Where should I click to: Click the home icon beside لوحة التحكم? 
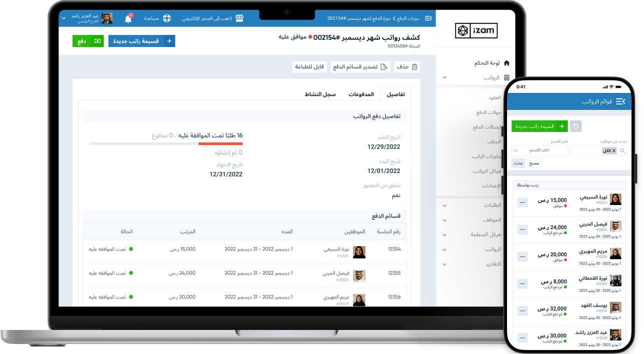(x=506, y=63)
